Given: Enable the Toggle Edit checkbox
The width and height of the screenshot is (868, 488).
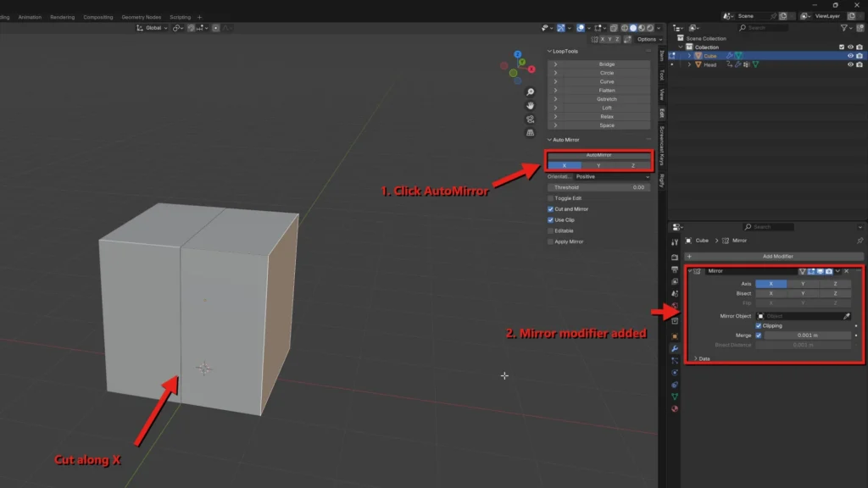Looking at the screenshot, I should click(550, 198).
